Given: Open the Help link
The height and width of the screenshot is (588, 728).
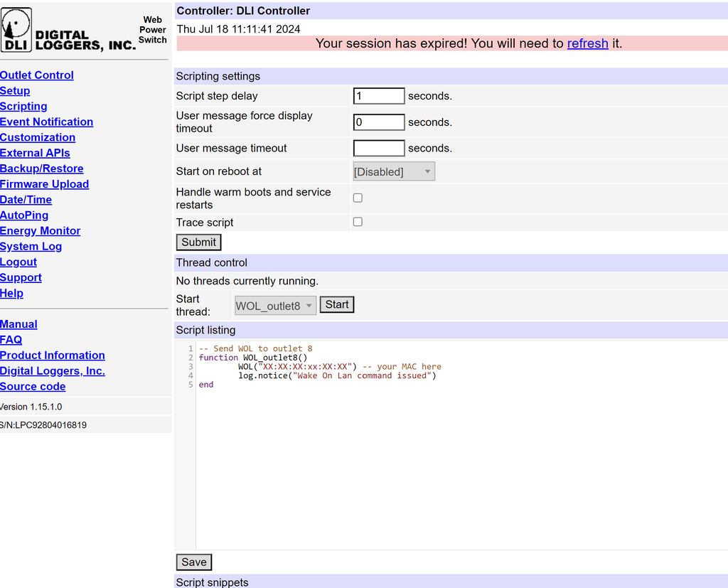Looking at the screenshot, I should pos(11,293).
